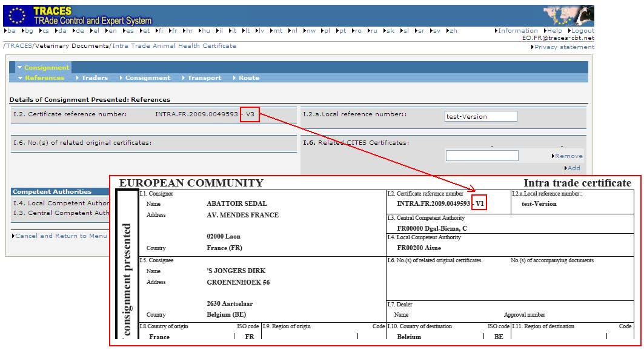Switch language to German (de)
The image size is (644, 350).
click(x=78, y=31)
